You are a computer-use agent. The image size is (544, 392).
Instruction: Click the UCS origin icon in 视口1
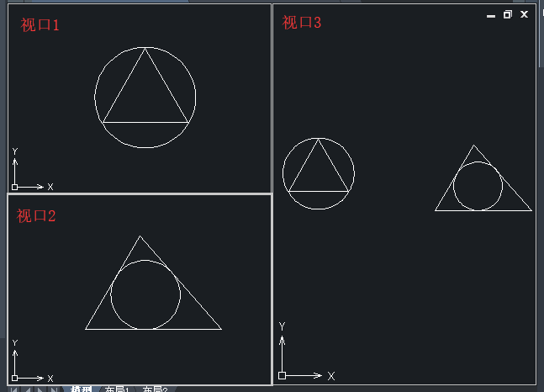(x=14, y=187)
